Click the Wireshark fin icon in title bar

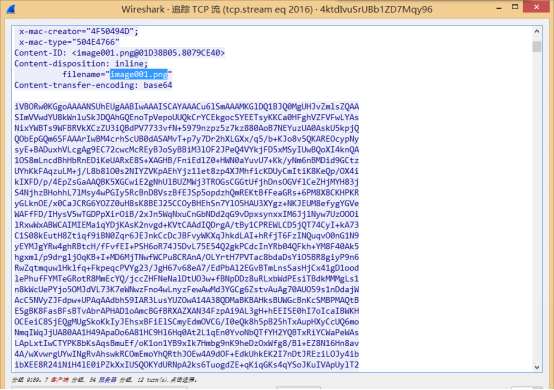pos(11,9)
